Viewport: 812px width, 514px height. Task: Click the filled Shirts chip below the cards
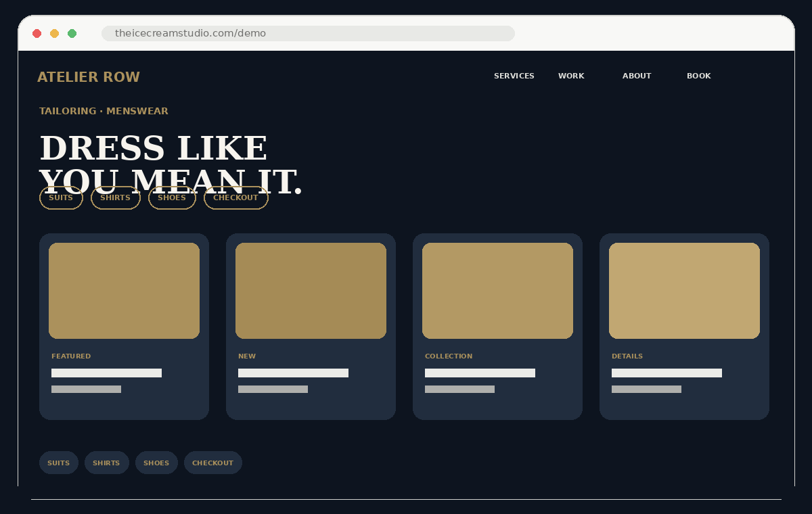click(x=106, y=463)
